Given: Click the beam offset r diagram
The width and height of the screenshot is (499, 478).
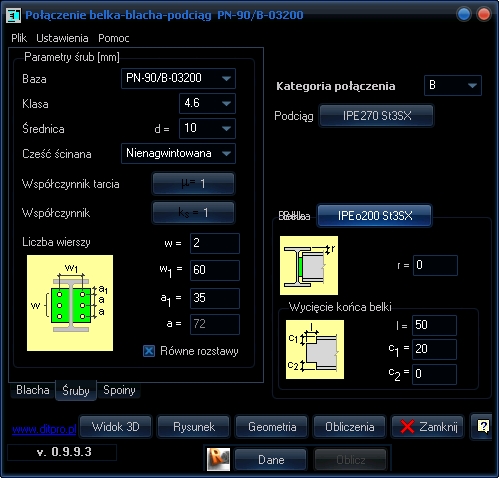Looking at the screenshot, I should 309,265.
